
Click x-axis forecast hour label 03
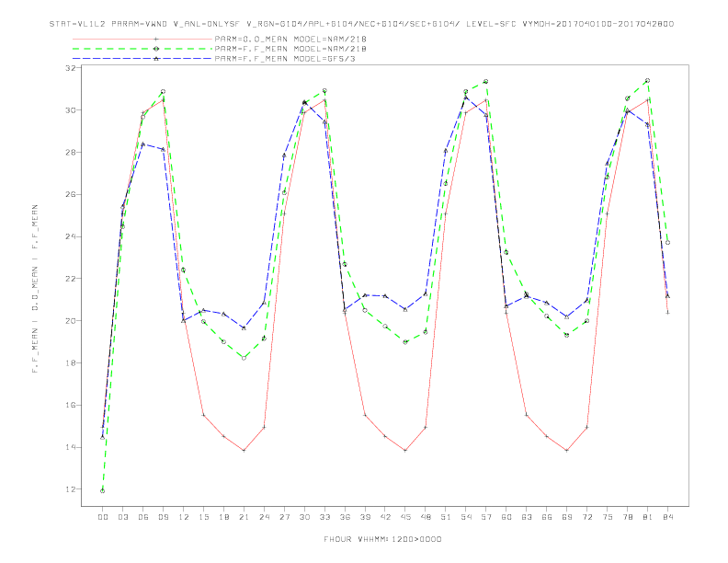122,517
